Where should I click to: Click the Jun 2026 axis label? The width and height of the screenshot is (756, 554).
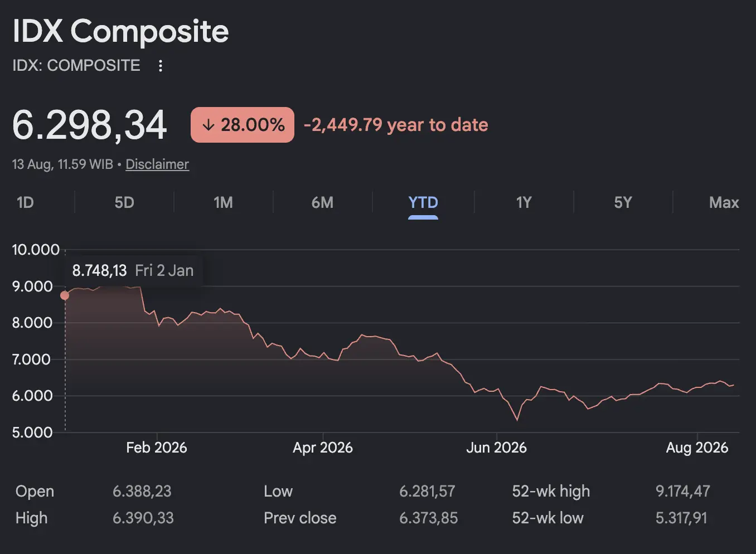(x=496, y=448)
